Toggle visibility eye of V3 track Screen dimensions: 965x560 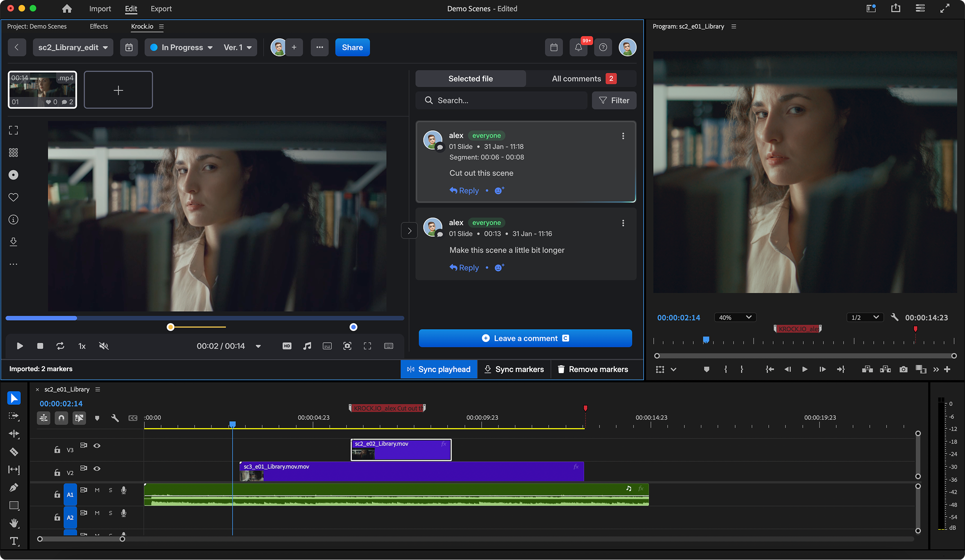[97, 446]
